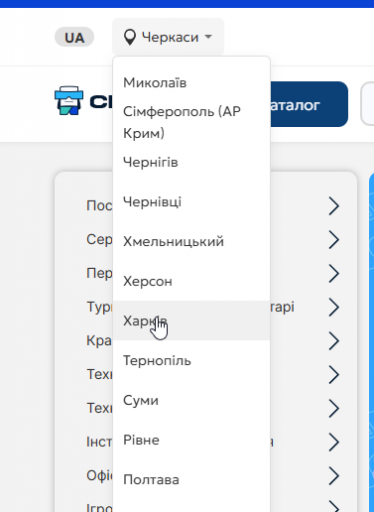Expand the 'Кра' category chevron
The height and width of the screenshot is (512, 374).
point(334,341)
